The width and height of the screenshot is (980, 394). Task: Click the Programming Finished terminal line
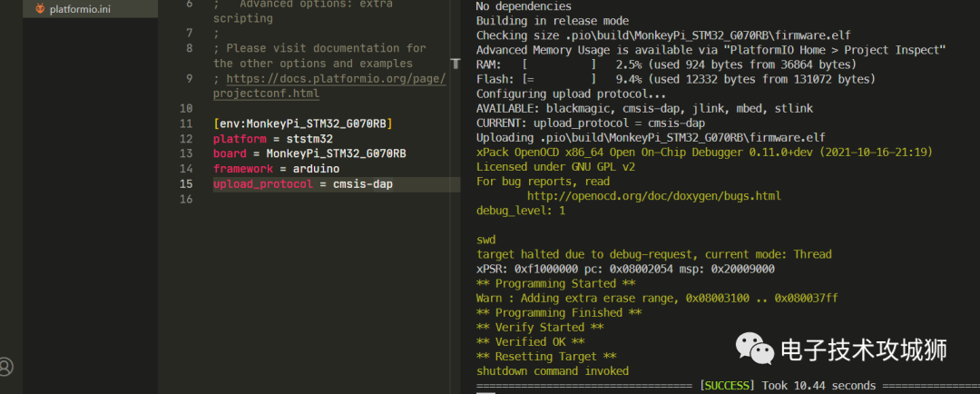pyautogui.click(x=559, y=312)
